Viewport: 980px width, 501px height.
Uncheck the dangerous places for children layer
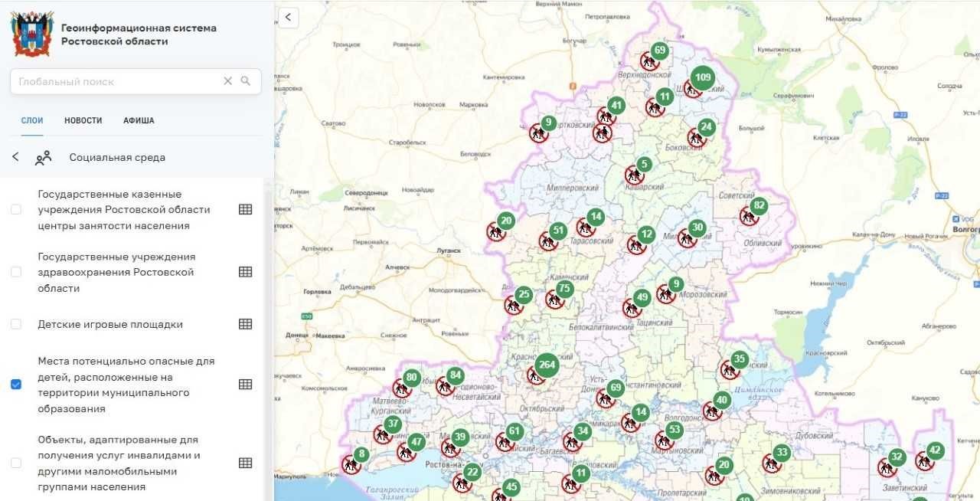click(x=16, y=385)
